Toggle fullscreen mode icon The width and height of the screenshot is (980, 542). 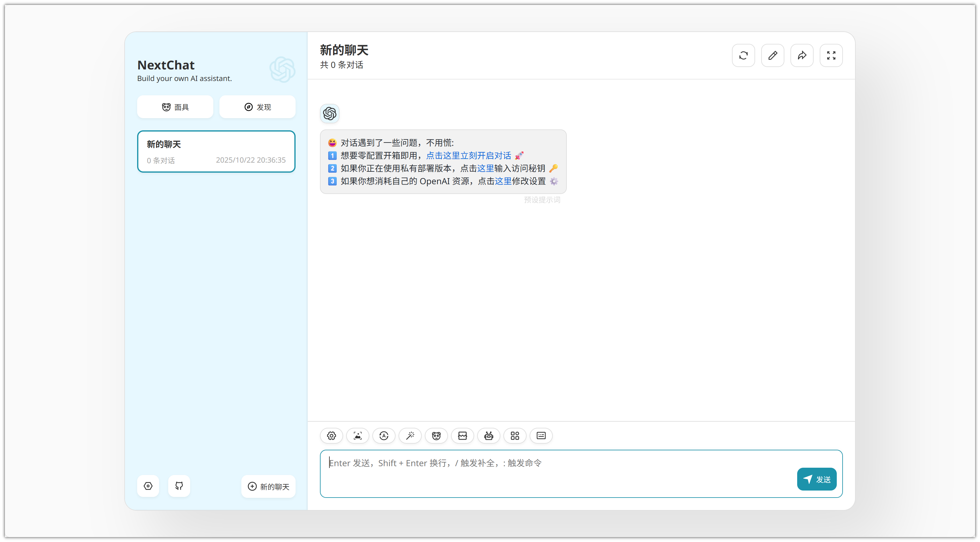coord(831,55)
